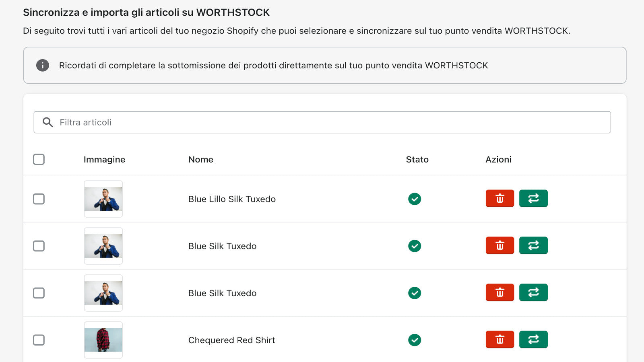Click the Azioni column header

[x=498, y=159]
